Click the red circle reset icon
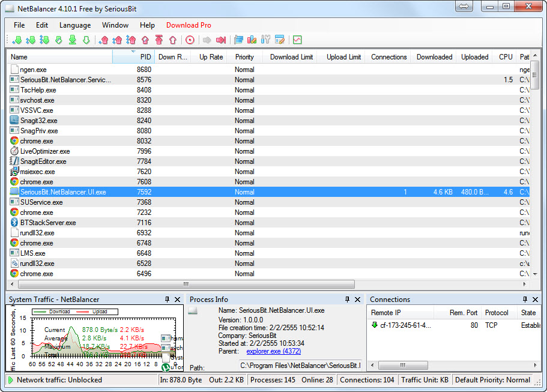547x392 pixels. pyautogui.click(x=190, y=40)
